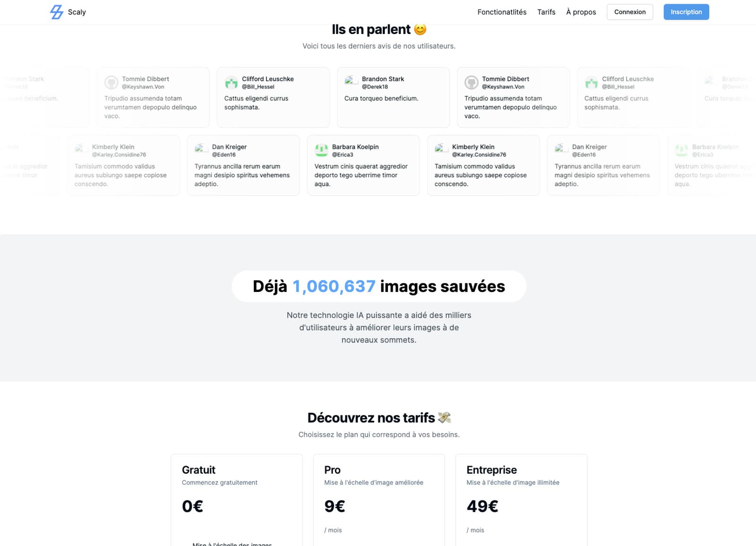
Task: Select the Pro 9€ pricing card
Action: (x=379, y=500)
